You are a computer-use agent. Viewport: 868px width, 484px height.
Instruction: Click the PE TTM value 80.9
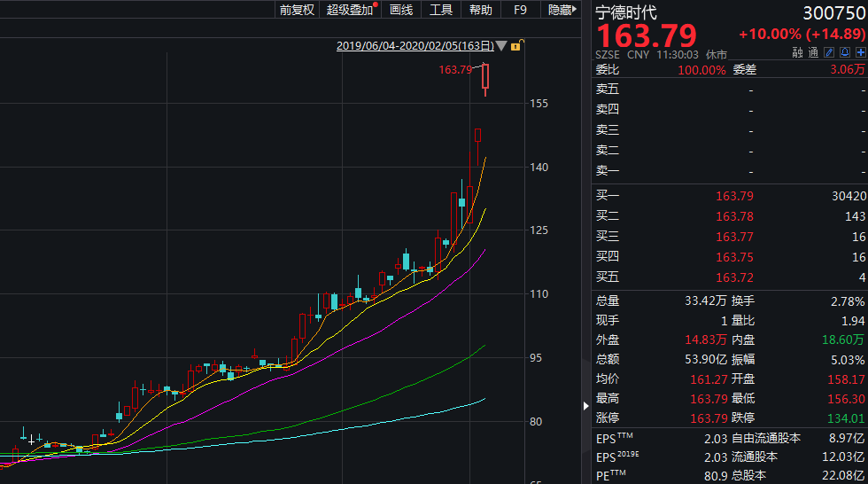(716, 476)
